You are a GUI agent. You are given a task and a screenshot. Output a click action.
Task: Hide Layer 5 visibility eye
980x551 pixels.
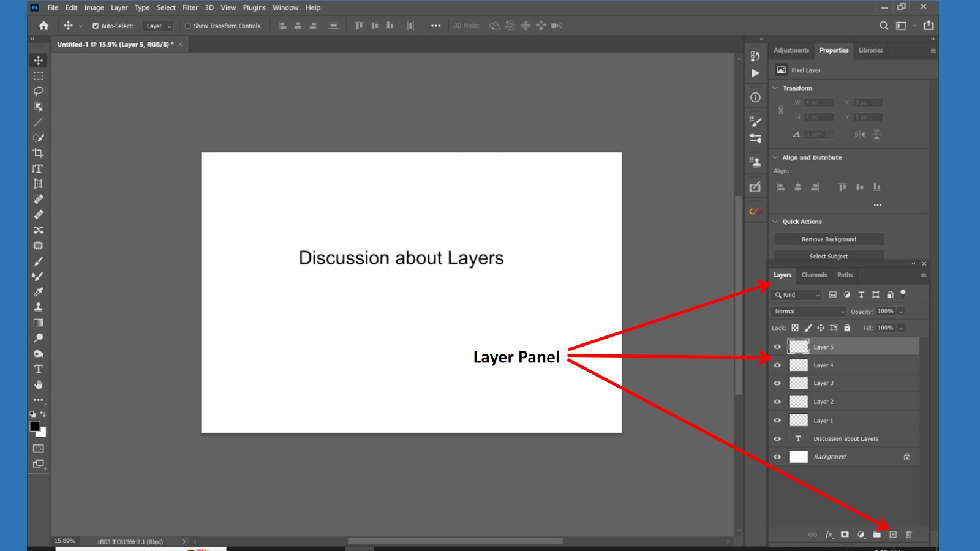tap(777, 347)
